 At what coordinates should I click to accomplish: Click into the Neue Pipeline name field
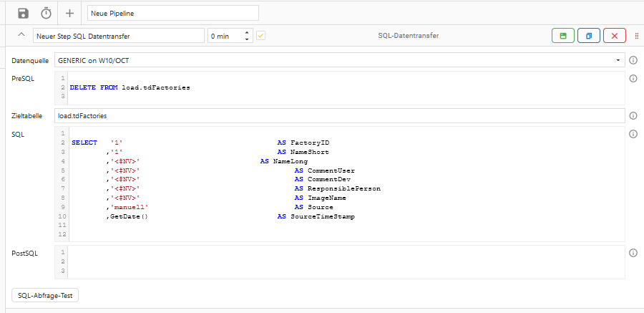pyautogui.click(x=172, y=13)
